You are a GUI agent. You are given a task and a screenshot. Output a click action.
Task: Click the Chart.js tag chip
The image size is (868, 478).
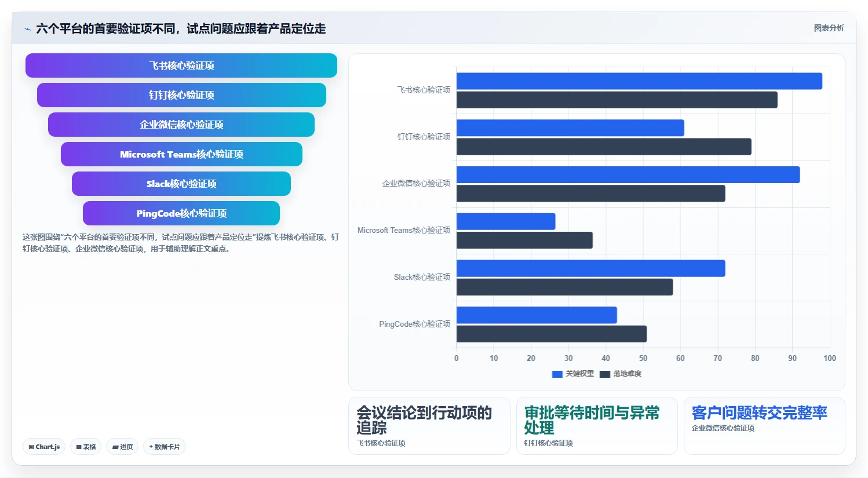[44, 447]
